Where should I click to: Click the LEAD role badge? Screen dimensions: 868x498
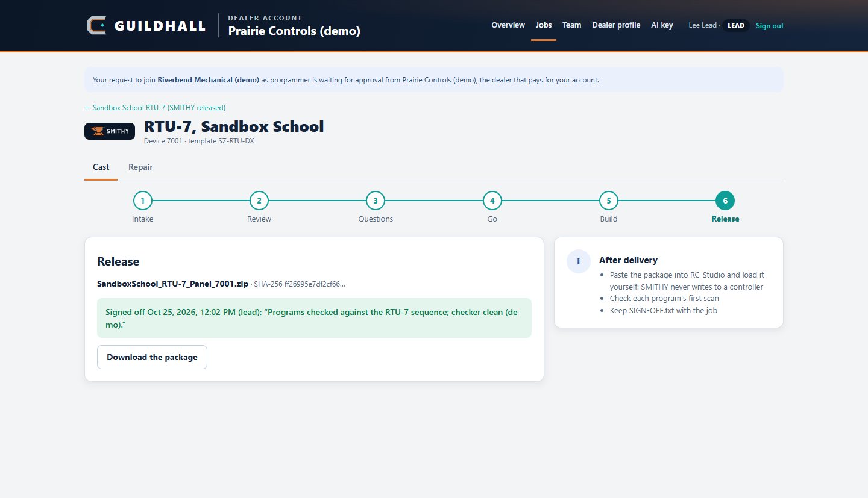pyautogui.click(x=736, y=26)
